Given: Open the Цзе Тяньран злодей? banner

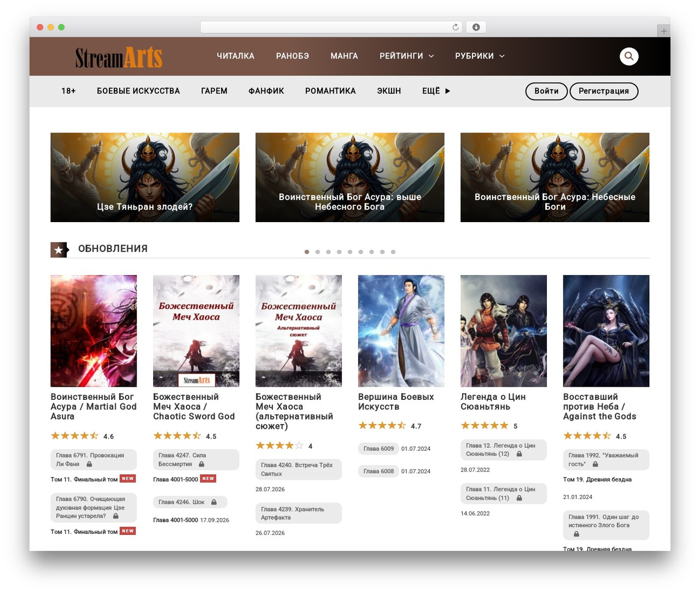Looking at the screenshot, I should pyautogui.click(x=145, y=177).
